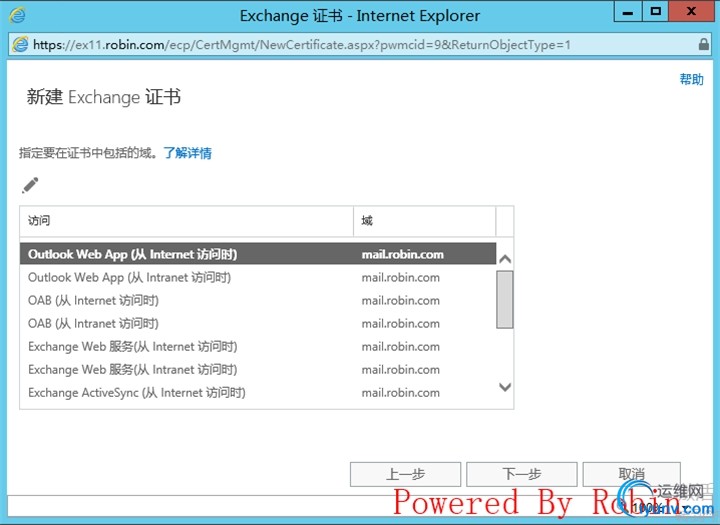This screenshot has height=525, width=720.
Task: Click the pencil edit icon
Action: 30,185
